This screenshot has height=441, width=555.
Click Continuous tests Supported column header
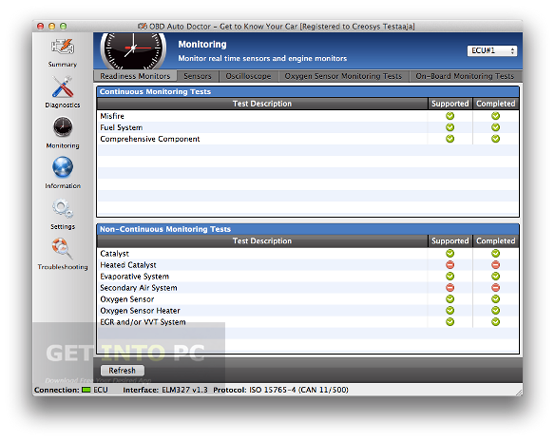[450, 104]
